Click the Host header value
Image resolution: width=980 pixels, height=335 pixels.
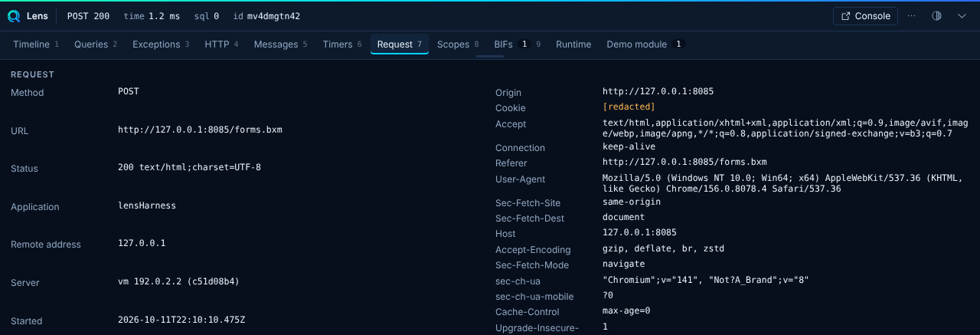point(639,232)
